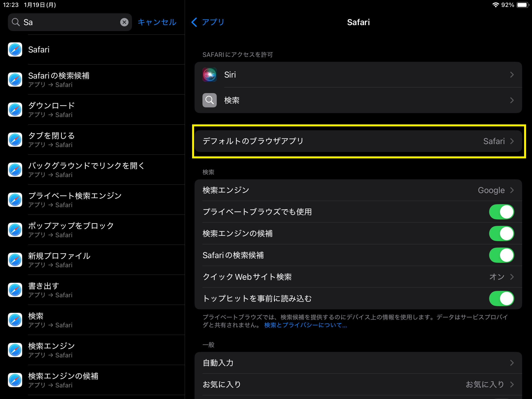Tap the Sa search input field

[69, 22]
